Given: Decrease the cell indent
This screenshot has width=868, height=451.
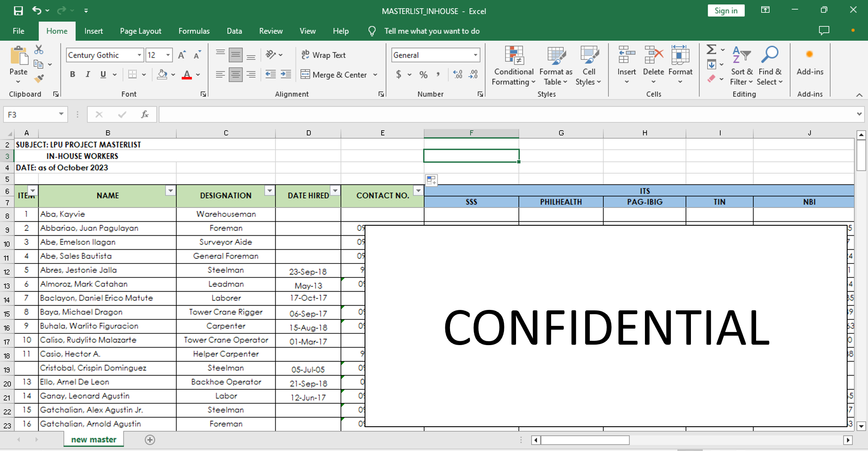Looking at the screenshot, I should click(x=270, y=74).
